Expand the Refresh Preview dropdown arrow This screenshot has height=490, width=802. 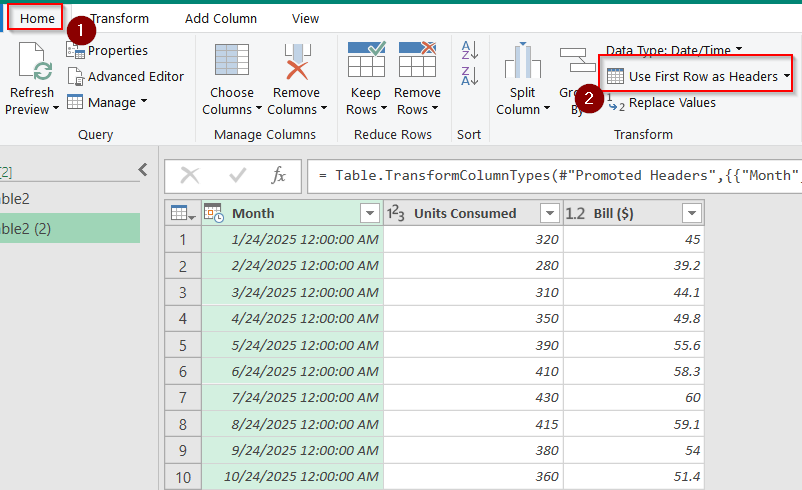tap(56, 108)
